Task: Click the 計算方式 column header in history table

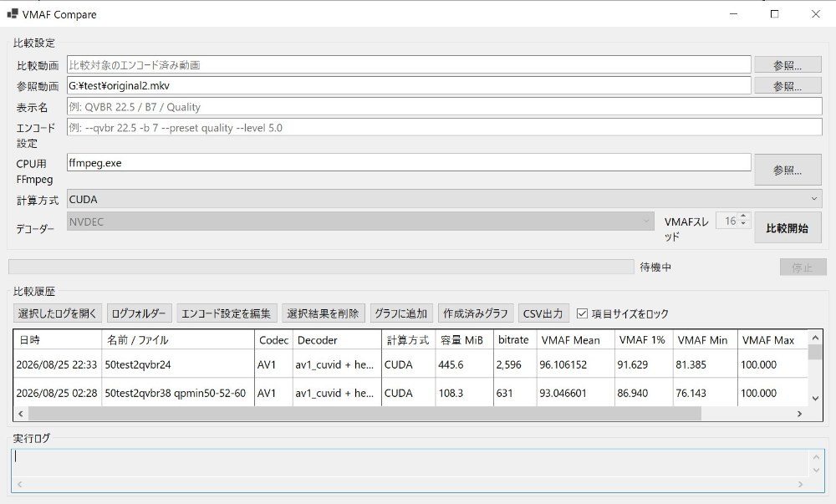Action: (x=409, y=340)
